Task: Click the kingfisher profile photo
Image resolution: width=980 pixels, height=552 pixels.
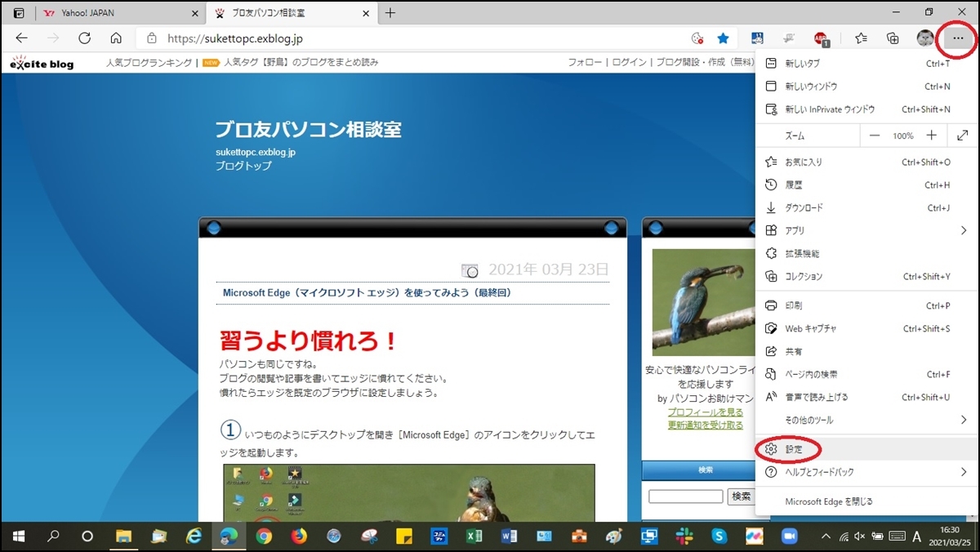Action: tap(705, 303)
